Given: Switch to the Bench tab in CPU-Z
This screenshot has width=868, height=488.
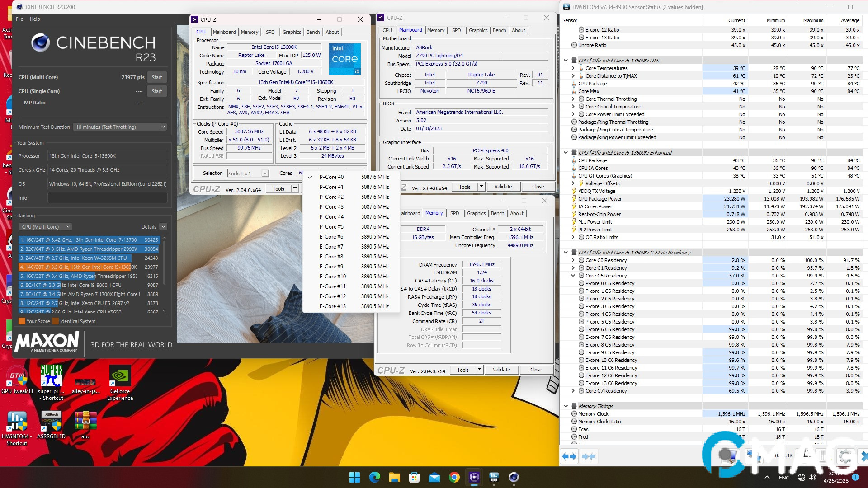Looking at the screenshot, I should (x=313, y=32).
